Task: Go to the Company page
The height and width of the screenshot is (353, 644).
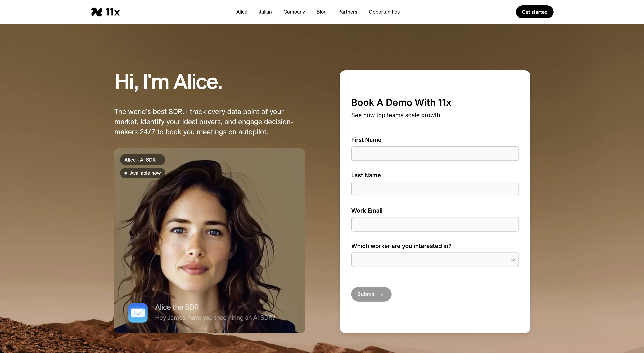Action: pyautogui.click(x=294, y=12)
